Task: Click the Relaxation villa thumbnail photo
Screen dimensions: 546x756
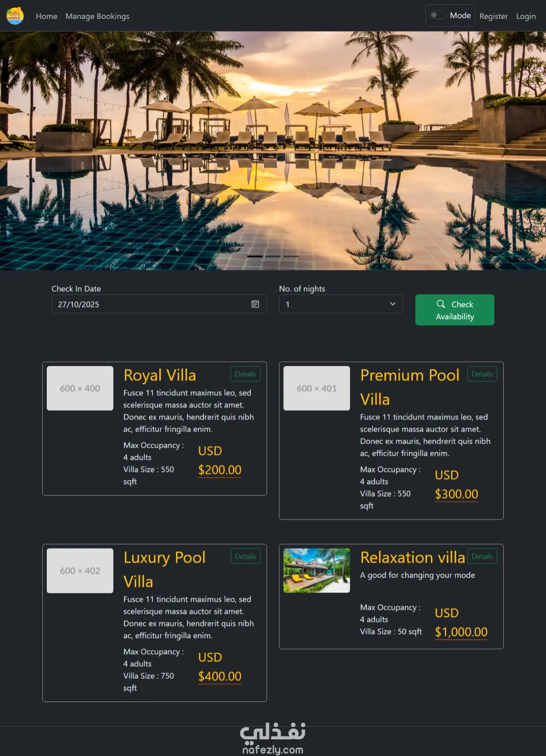Action: point(317,570)
